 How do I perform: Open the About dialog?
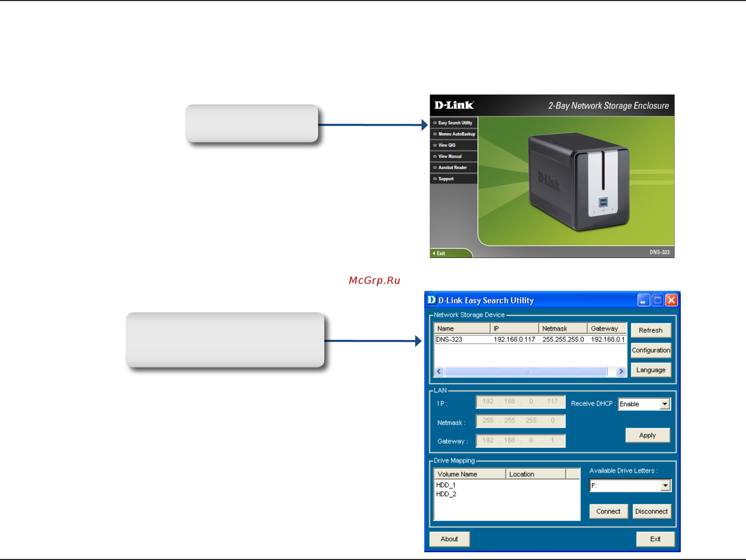pos(449,539)
